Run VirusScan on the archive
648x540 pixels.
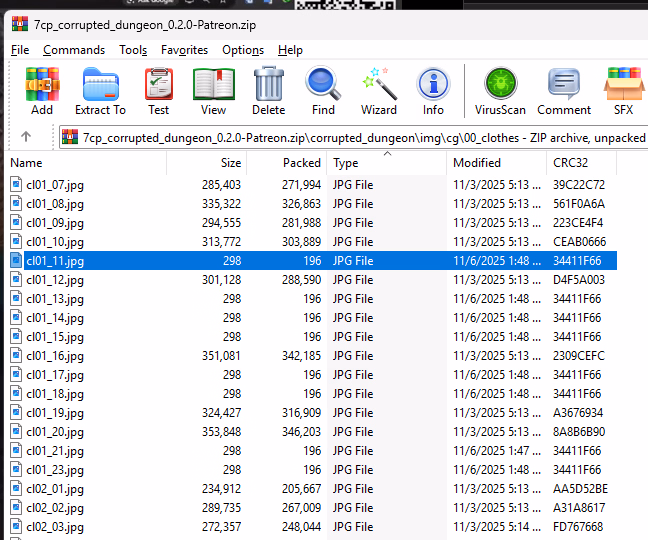point(499,91)
